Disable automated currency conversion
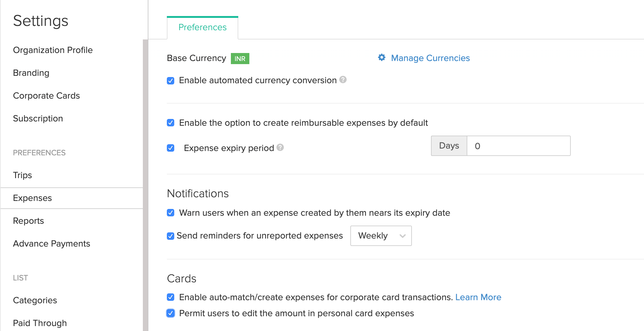 click(x=171, y=80)
